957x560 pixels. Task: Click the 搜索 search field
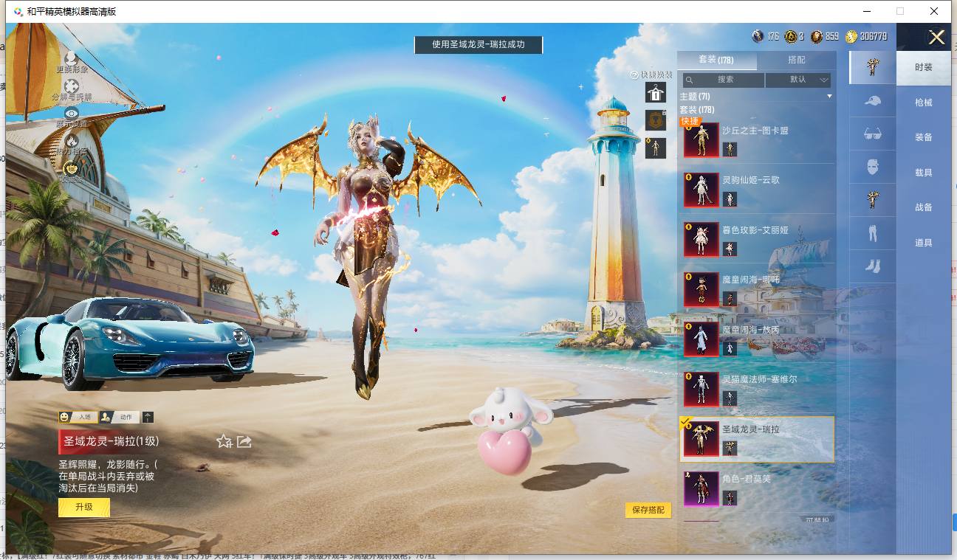pyautogui.click(x=724, y=80)
